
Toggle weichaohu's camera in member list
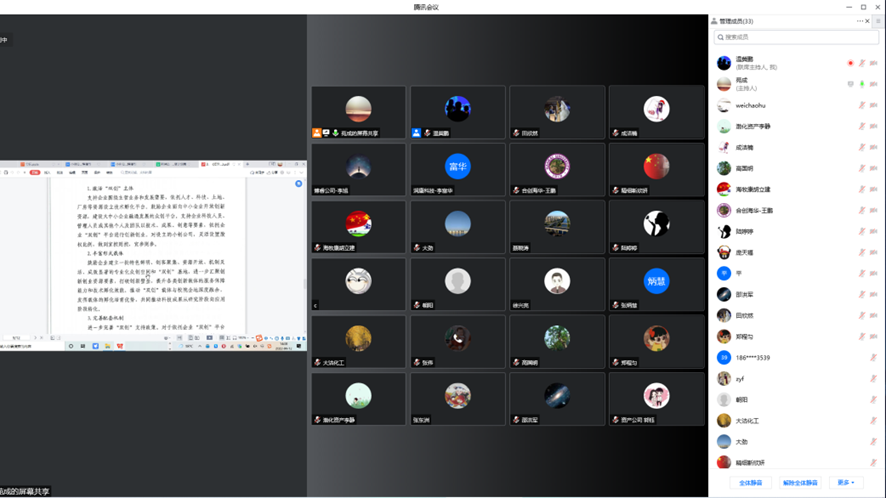[874, 105]
